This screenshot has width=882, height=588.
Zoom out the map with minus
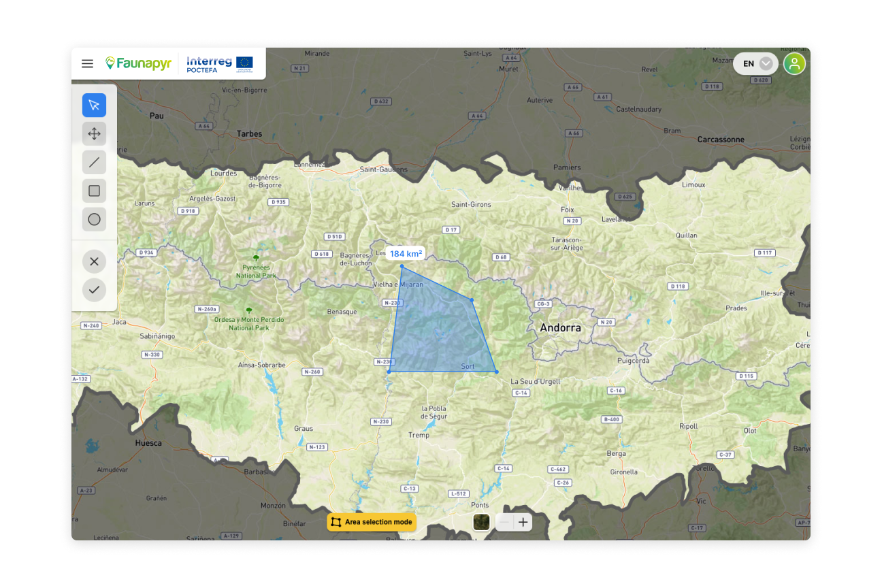pos(505,522)
